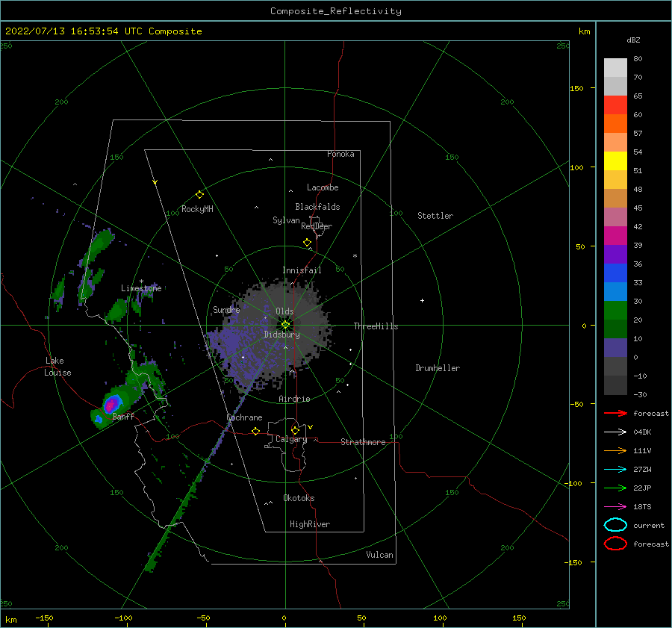Click the Composite_Reflectivity title text
The width and height of the screenshot is (672, 628).
[336, 11]
